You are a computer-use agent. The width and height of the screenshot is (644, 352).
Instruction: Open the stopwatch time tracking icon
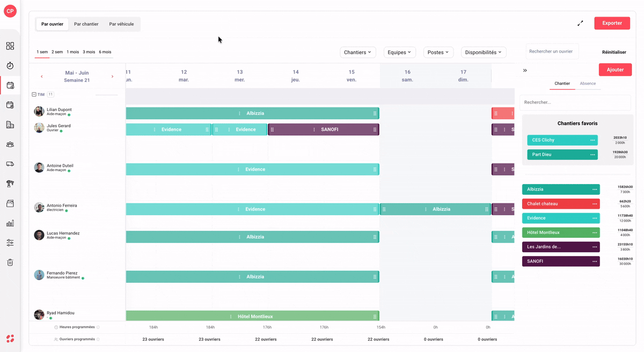point(10,65)
